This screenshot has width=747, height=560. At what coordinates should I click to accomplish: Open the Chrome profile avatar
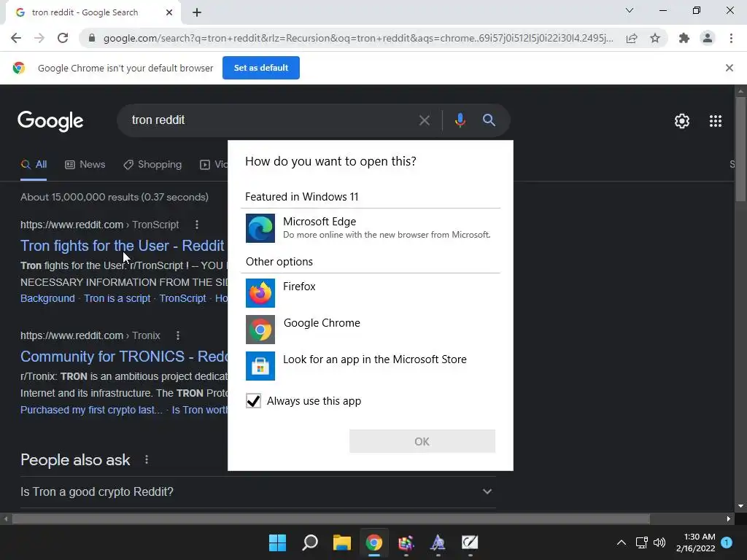click(x=708, y=38)
